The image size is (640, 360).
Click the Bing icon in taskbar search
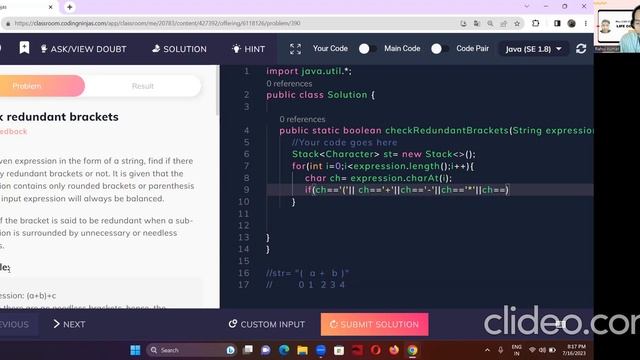click(x=230, y=350)
